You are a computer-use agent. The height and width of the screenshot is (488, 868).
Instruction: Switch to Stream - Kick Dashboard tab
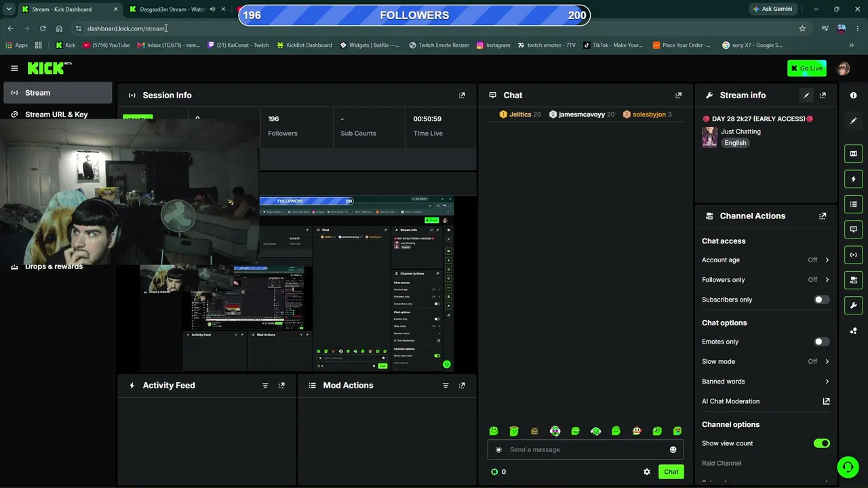tap(69, 9)
